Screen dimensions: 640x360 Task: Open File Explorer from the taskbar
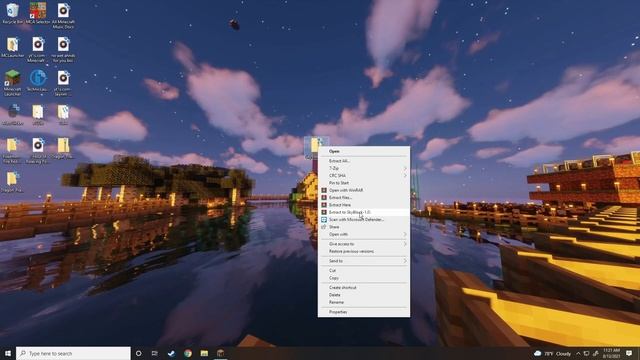(x=204, y=353)
